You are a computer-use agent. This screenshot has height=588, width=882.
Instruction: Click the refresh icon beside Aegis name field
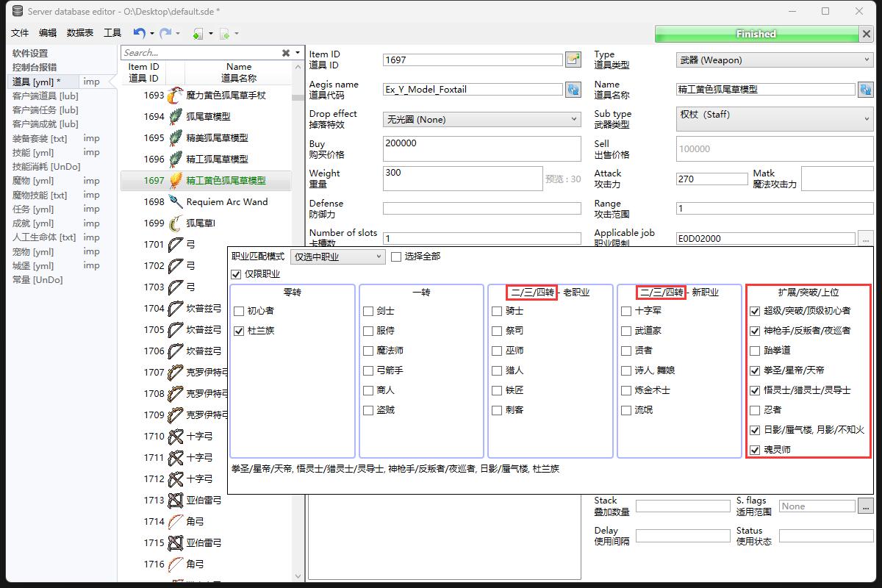click(x=573, y=90)
